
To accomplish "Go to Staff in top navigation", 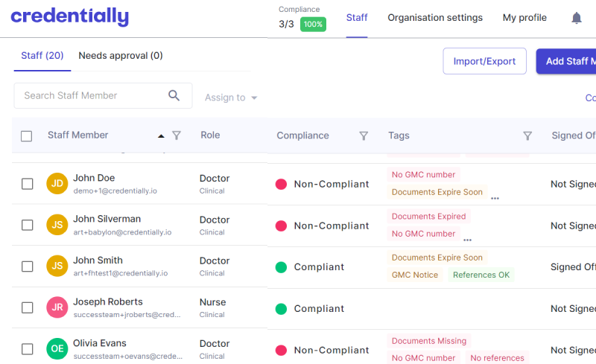I will click(x=357, y=18).
